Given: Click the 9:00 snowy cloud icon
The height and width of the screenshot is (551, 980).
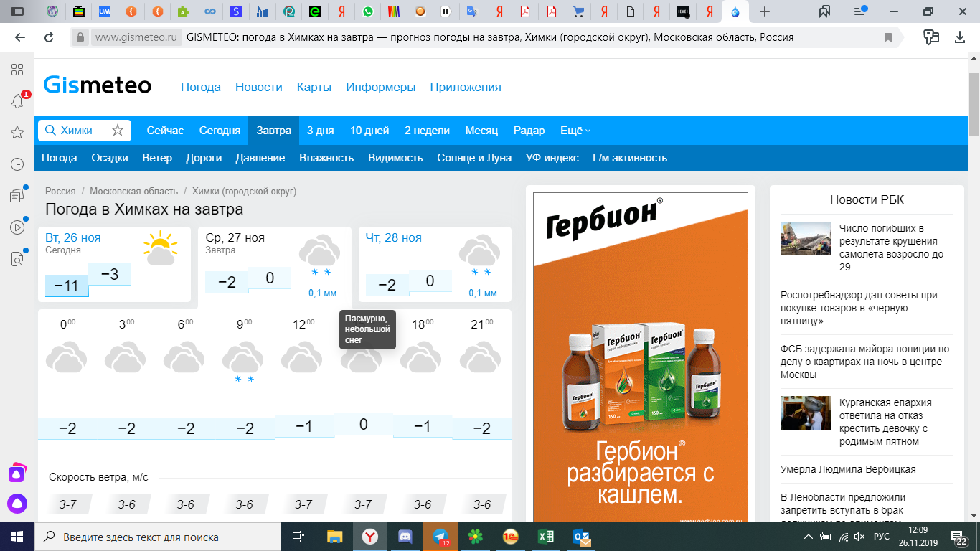Looking at the screenshot, I should click(x=245, y=362).
